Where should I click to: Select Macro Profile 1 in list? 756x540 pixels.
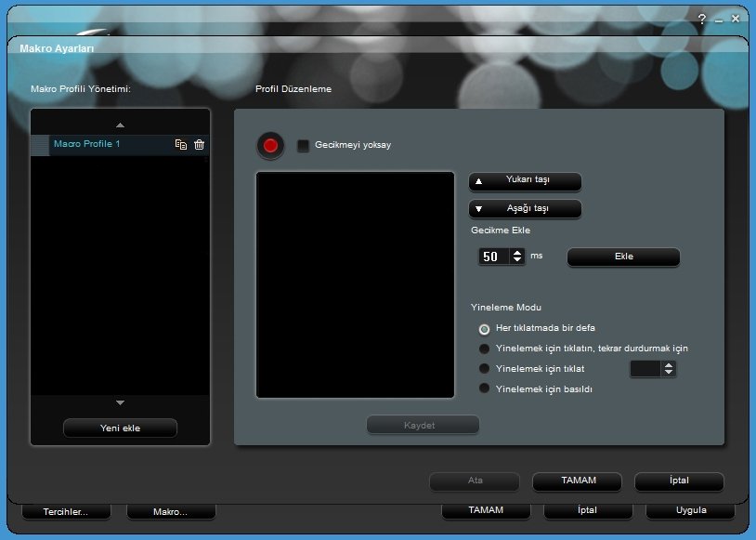click(x=120, y=145)
